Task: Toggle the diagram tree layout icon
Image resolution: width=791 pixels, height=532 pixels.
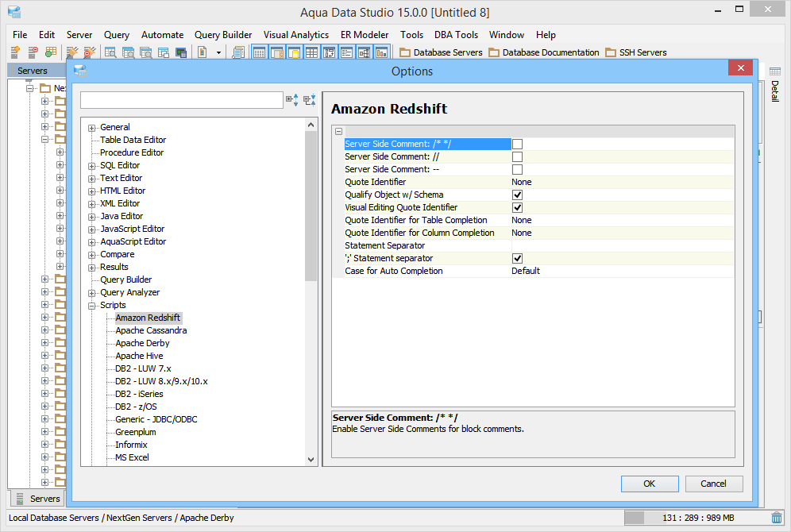Action: coord(365,52)
